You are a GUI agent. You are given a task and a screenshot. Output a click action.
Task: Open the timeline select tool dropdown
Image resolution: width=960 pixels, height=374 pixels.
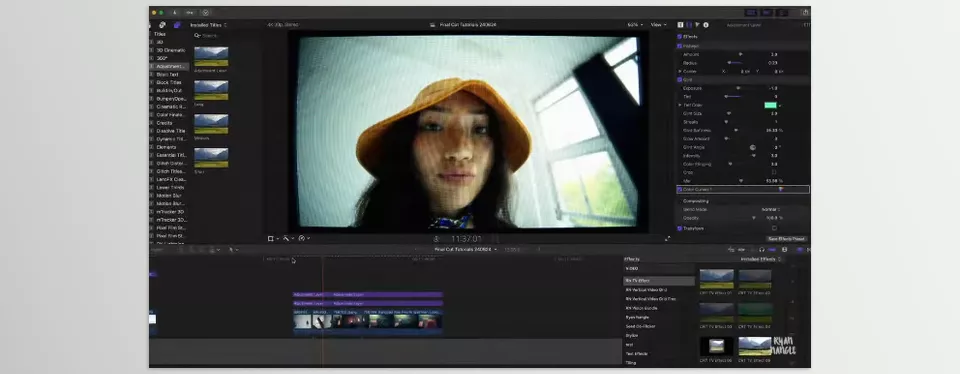pyautogui.click(x=233, y=250)
